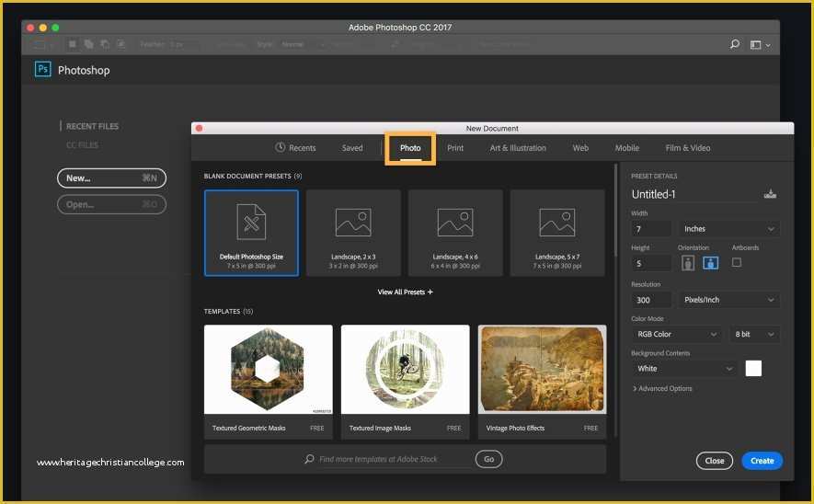Click the Untitled-1 document name field
This screenshot has height=504, width=814.
(x=694, y=194)
